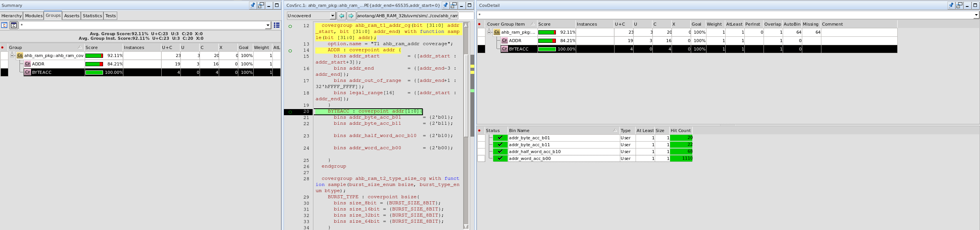
Task: Toggle the sigma summation icon in Summary toolbar
Action: (14, 25)
